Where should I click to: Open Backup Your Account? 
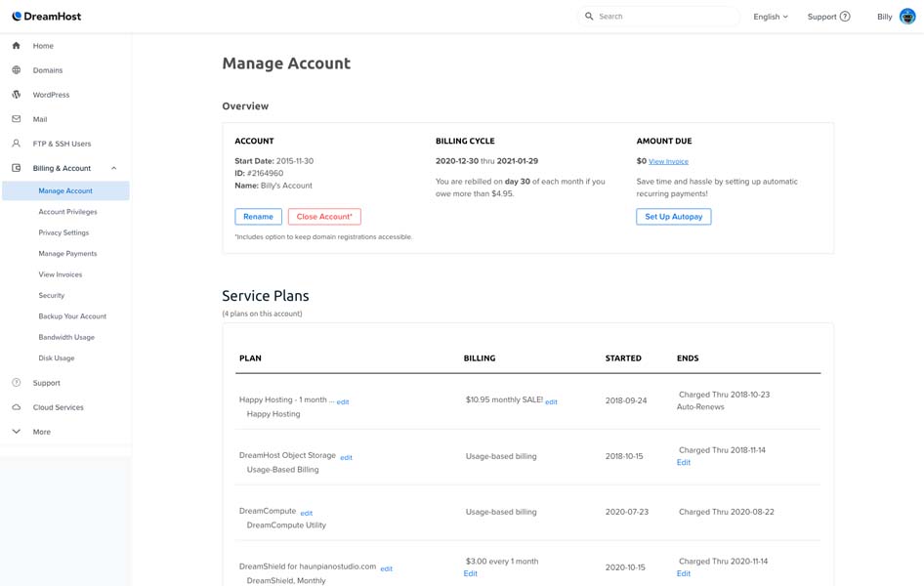point(72,316)
